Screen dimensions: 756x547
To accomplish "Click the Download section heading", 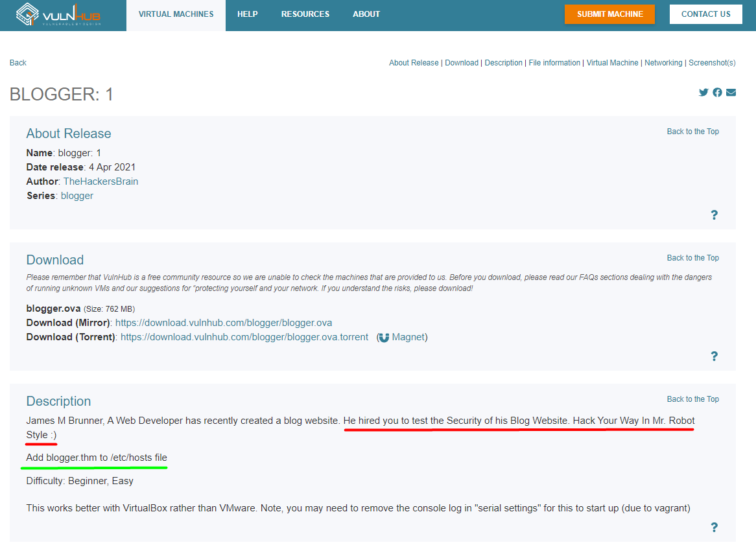I will click(x=55, y=260).
